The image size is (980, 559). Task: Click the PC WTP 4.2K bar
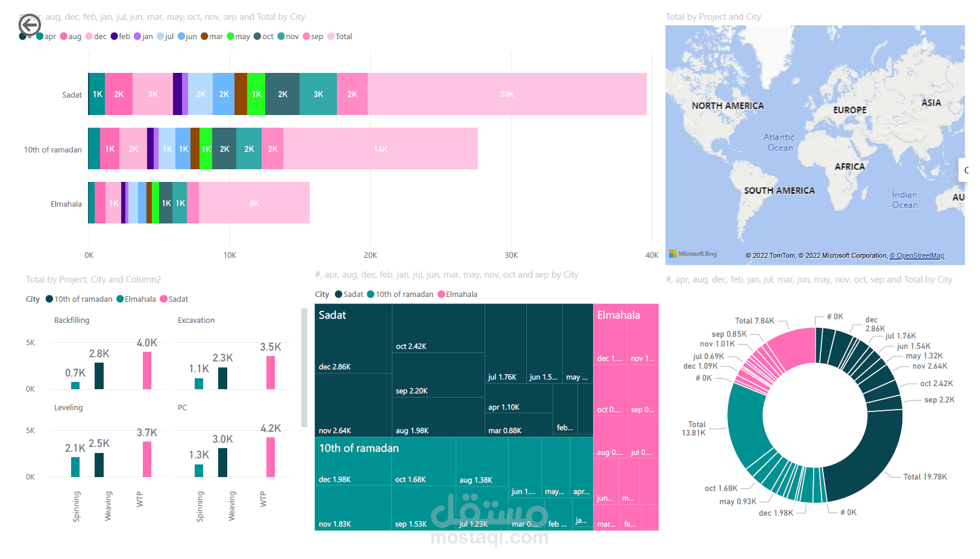[x=271, y=457]
